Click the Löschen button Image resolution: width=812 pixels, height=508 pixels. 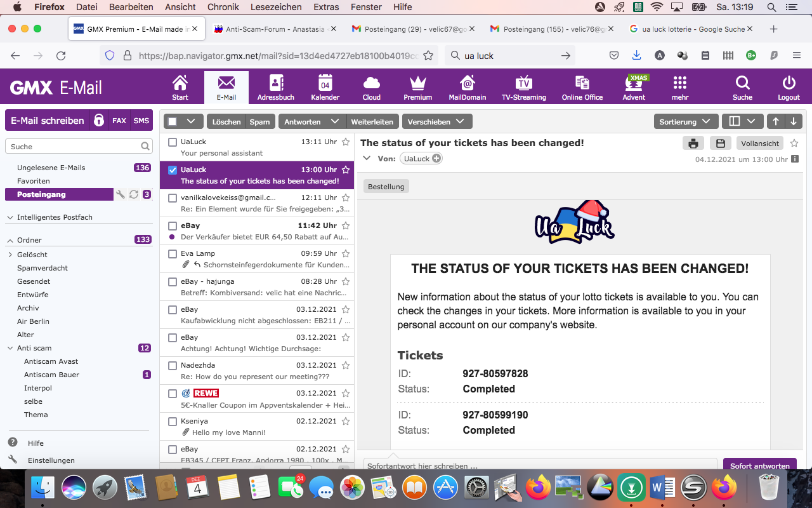point(226,121)
